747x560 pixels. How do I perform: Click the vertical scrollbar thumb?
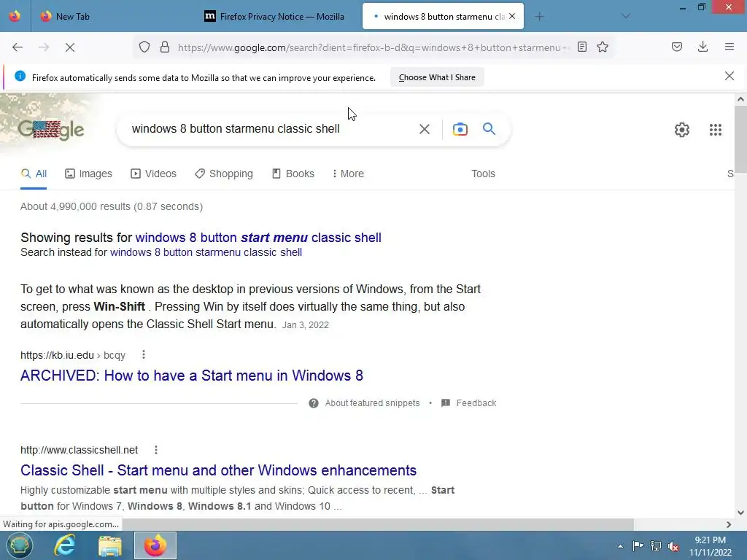coord(740,139)
